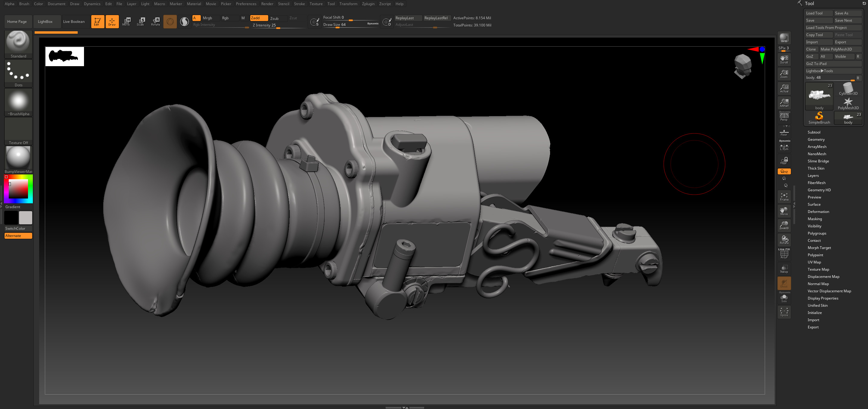868x409 pixels.
Task: Activate the Draw mode icon
Action: [112, 22]
